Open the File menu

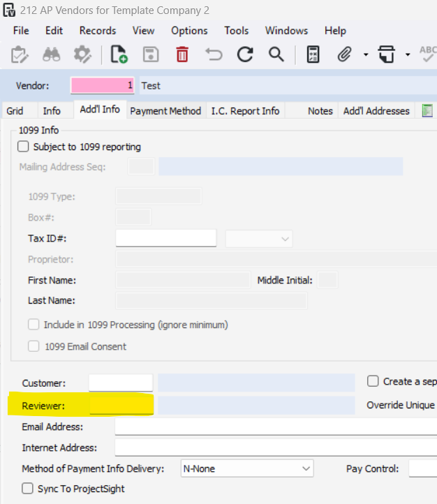tap(21, 31)
